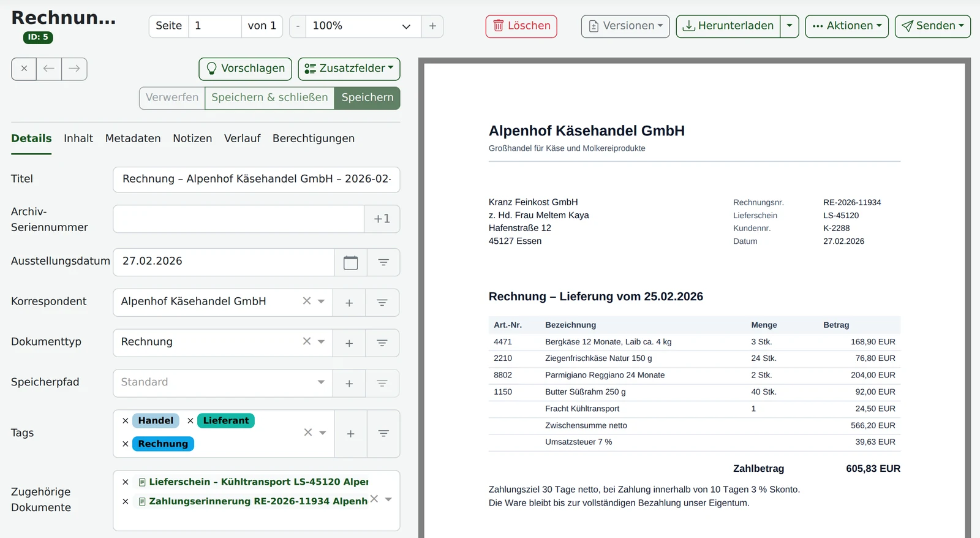Increment archive serial number with +1
The height and width of the screenshot is (538, 980).
click(382, 219)
